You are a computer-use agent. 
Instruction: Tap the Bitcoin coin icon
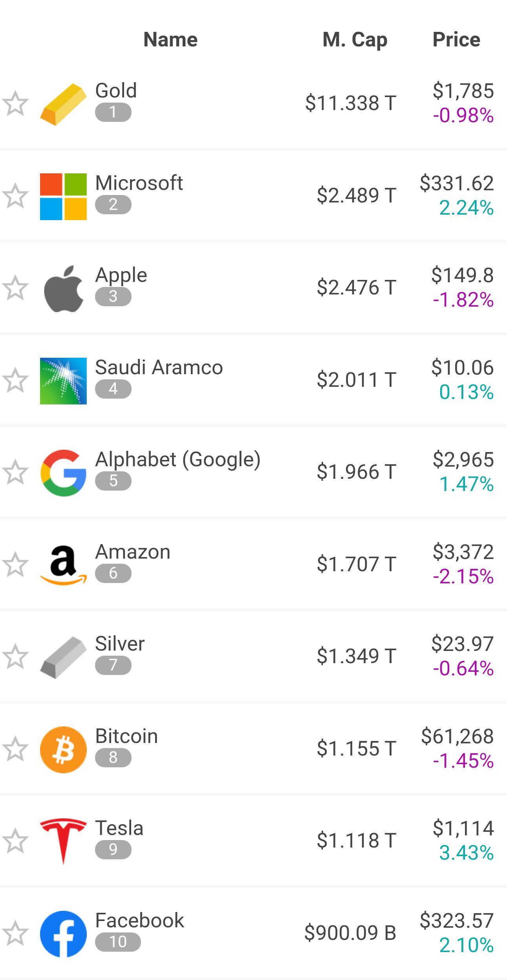(63, 750)
